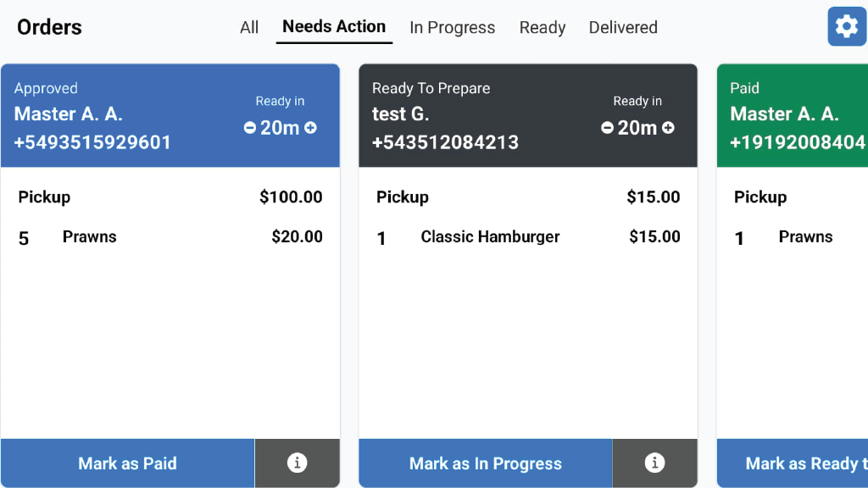Open info icon for the Approved order

(x=297, y=463)
